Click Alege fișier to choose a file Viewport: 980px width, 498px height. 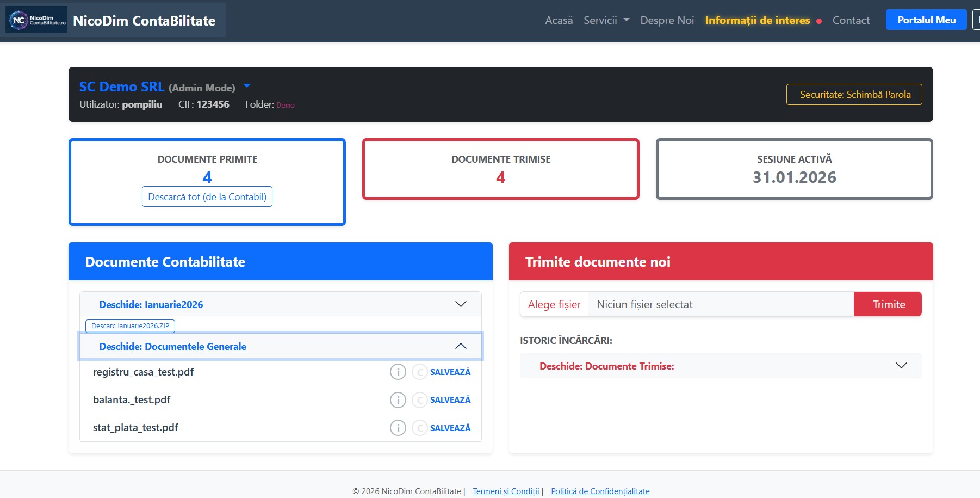[554, 304]
